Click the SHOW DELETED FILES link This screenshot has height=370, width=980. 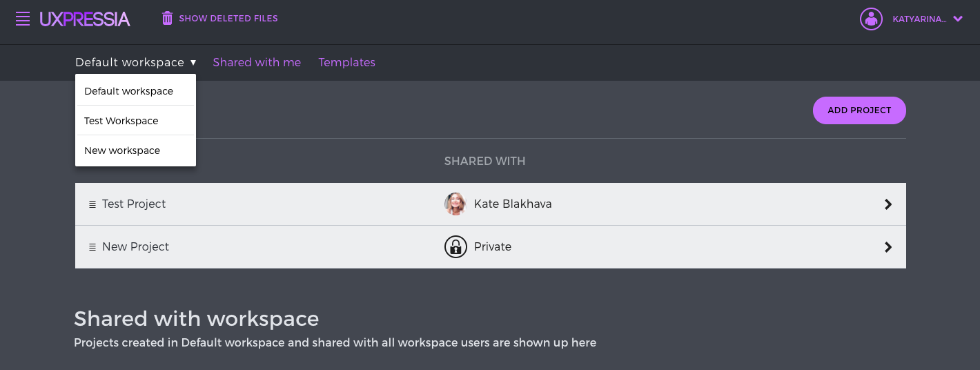(x=228, y=19)
